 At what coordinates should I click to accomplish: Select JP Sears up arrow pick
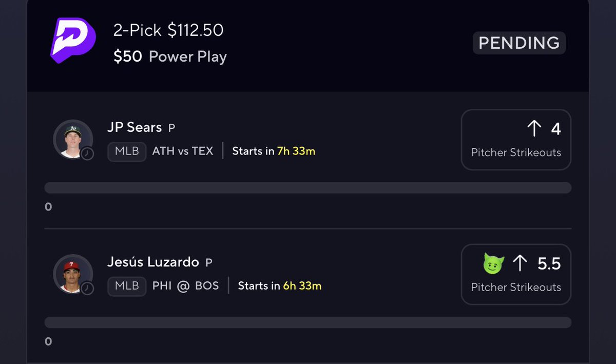(x=534, y=129)
